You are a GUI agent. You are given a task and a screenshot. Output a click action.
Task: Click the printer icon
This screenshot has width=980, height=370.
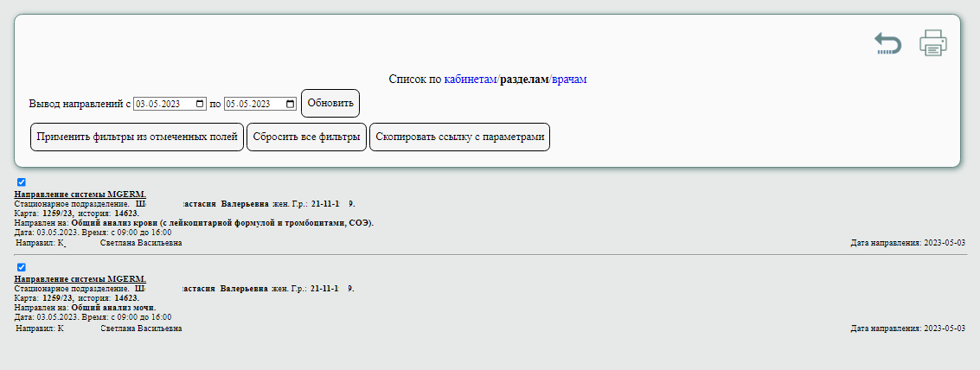(x=933, y=43)
